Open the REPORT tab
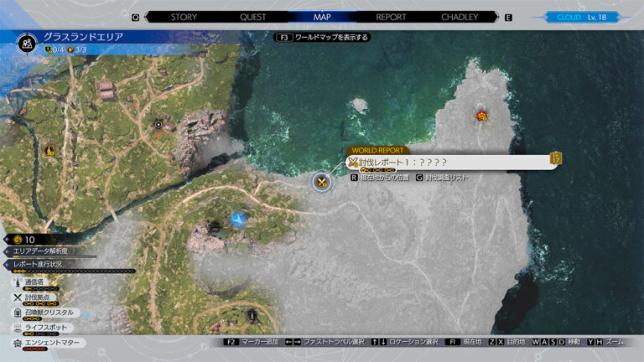The image size is (644, 362). pyautogui.click(x=391, y=18)
